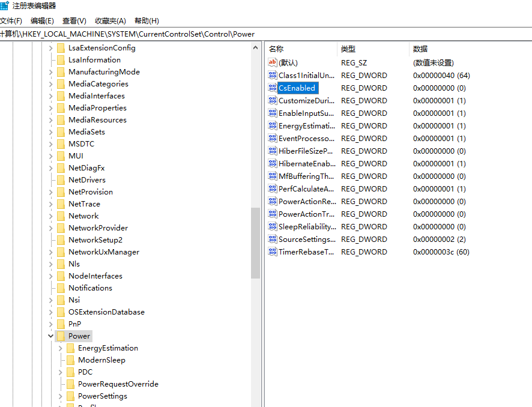Collapse the Power tree node
Image resolution: width=532 pixels, height=407 pixels.
(x=50, y=336)
